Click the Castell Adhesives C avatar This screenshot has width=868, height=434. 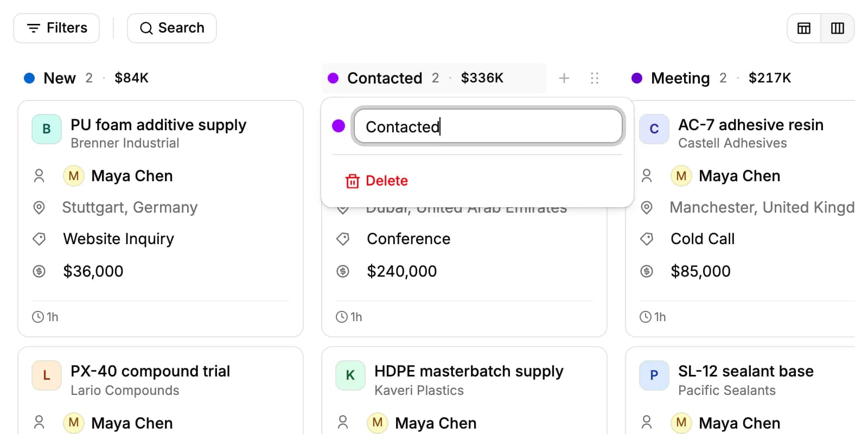(x=654, y=129)
